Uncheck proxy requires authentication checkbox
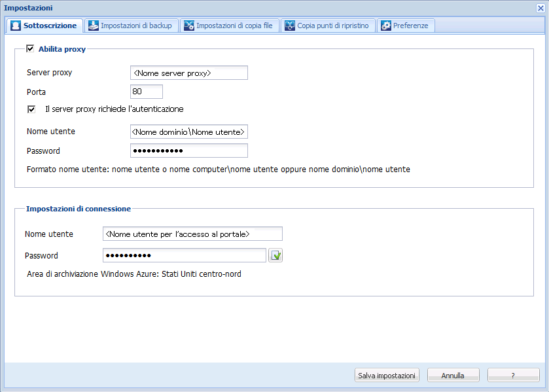 click(x=31, y=109)
